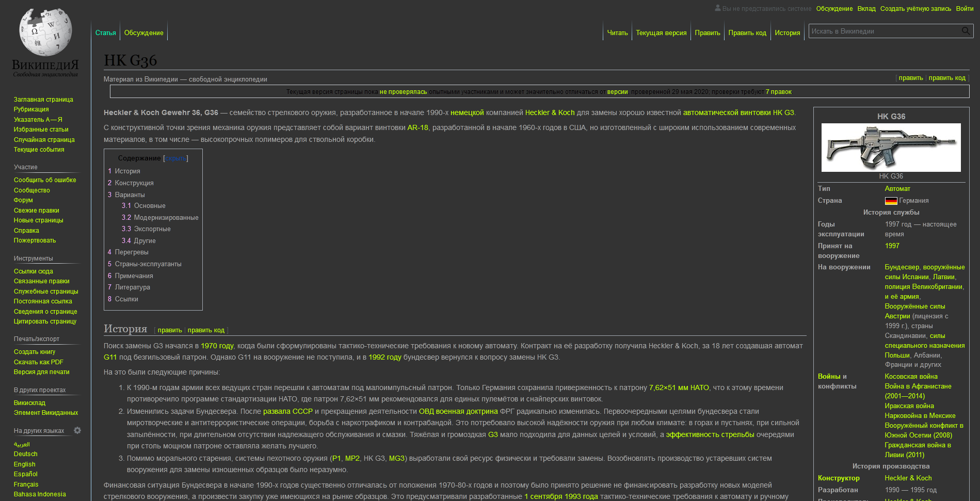Click the German flag icon
Viewport: 980px width, 501px height.
click(x=891, y=201)
